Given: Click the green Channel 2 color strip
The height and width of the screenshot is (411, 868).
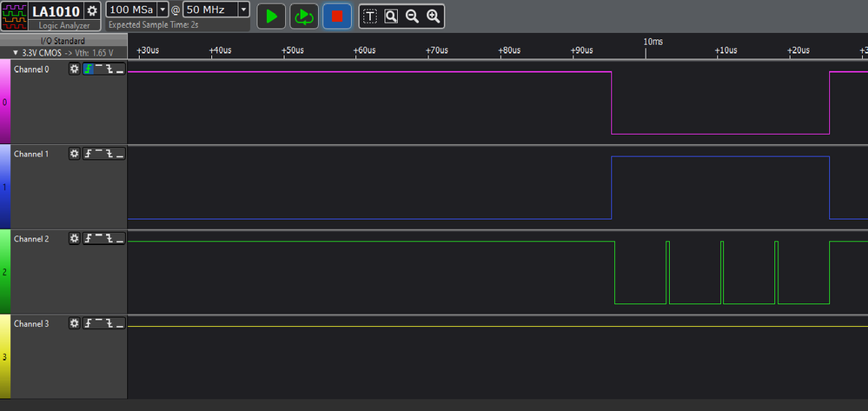Looking at the screenshot, I should (5, 271).
